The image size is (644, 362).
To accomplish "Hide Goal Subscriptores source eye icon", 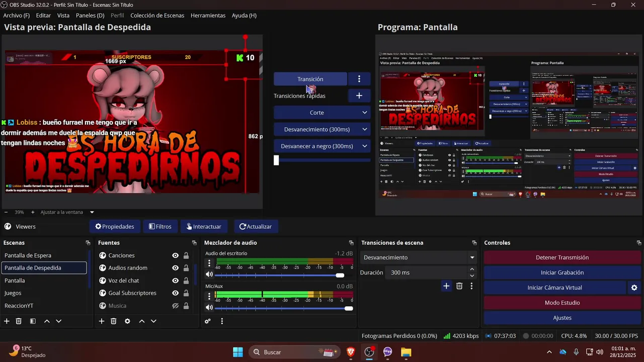I will [x=176, y=293].
